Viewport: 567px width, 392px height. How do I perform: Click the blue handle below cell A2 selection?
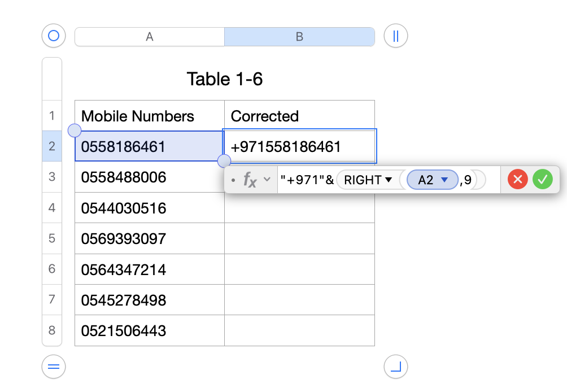pyautogui.click(x=224, y=162)
